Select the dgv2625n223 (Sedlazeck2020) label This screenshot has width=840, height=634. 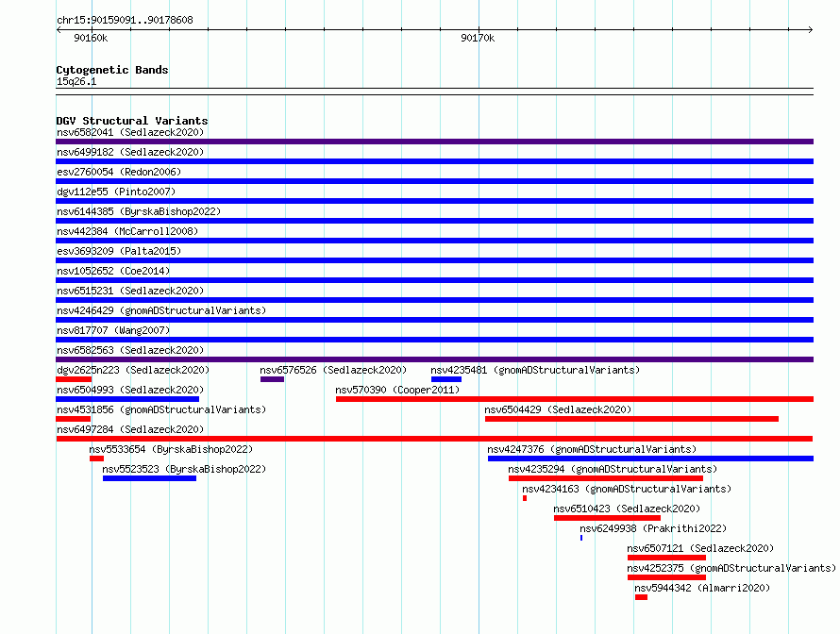click(x=133, y=370)
